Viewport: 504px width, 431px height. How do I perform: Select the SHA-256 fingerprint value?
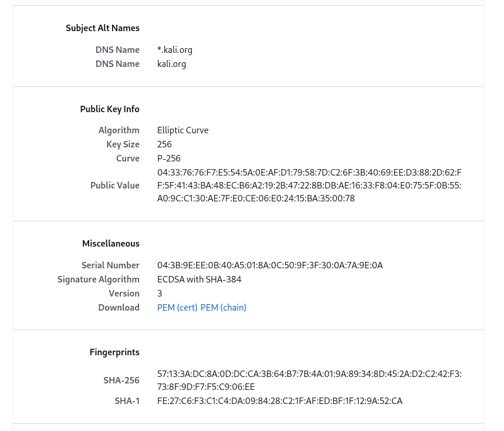(x=309, y=381)
